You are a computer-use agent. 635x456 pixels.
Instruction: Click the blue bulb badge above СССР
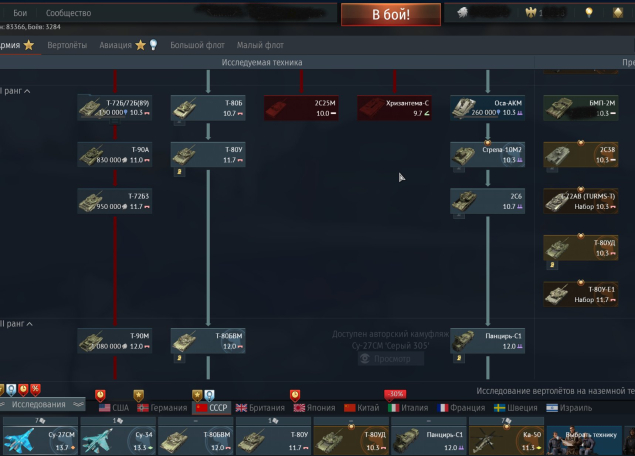209,395
